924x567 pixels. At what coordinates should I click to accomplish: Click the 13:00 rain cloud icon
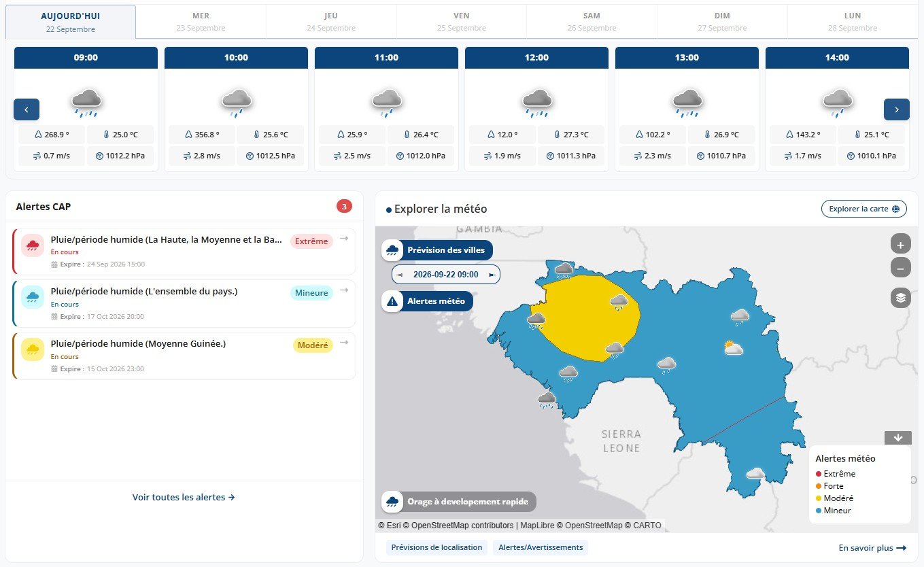pyautogui.click(x=687, y=102)
